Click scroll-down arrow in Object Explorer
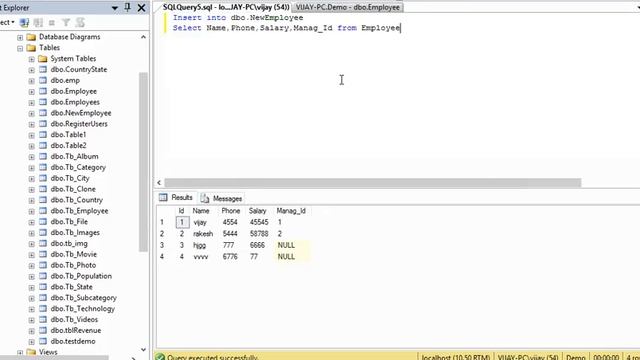The height and width of the screenshot is (360, 640). tap(143, 350)
